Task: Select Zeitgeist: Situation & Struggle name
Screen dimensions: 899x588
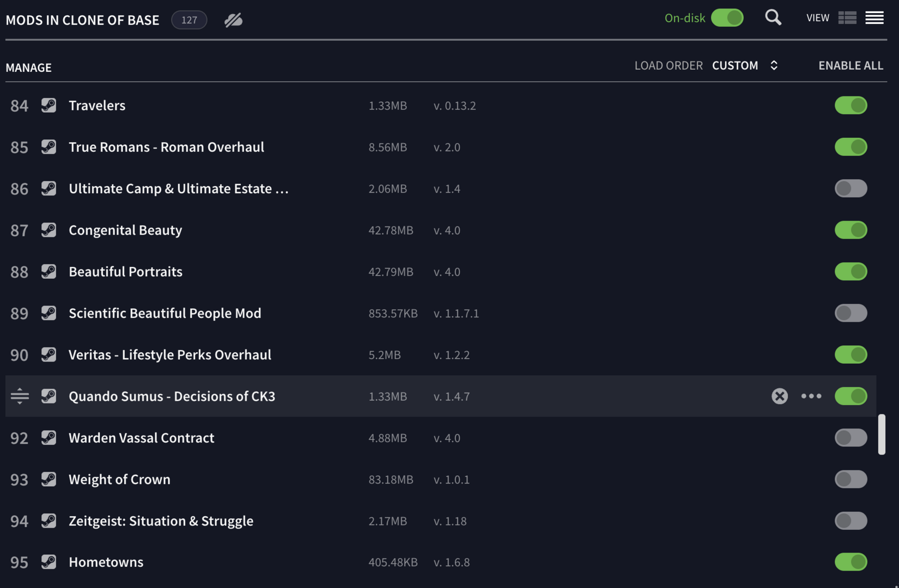Action: 161,520
